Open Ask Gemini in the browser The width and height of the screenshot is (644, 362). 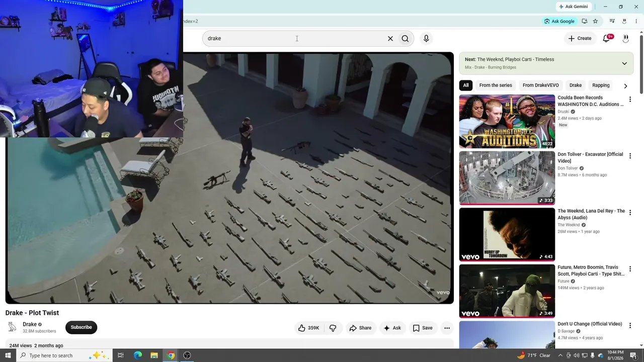coord(573,7)
